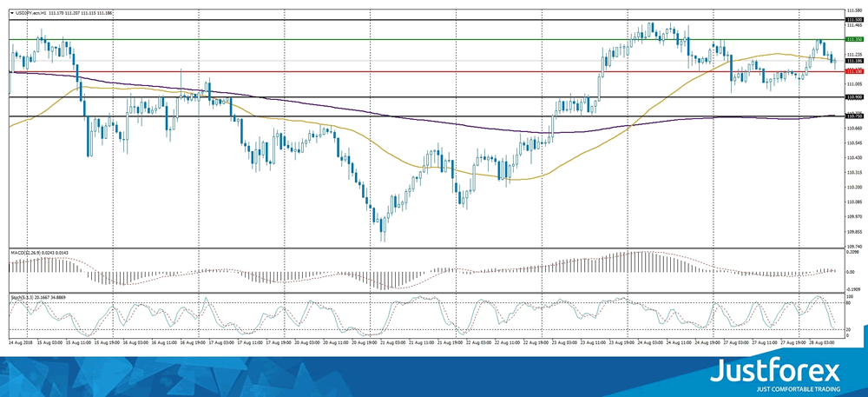Click the Stoch(5,3,3) indicator label

coord(23,297)
